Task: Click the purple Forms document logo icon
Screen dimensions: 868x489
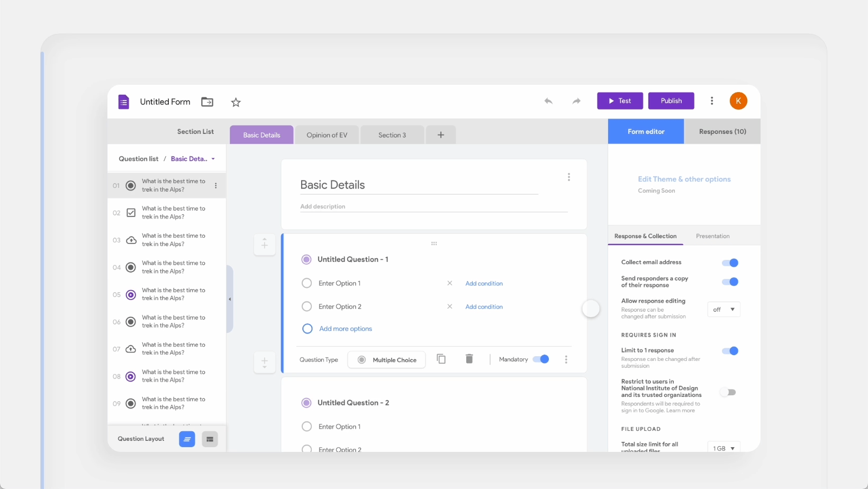Action: point(123,102)
